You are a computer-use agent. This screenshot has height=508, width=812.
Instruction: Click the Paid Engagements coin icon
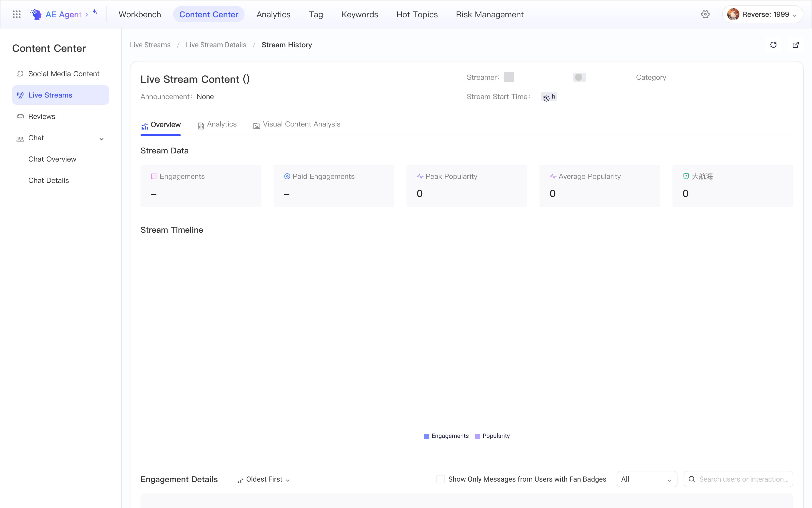[287, 176]
